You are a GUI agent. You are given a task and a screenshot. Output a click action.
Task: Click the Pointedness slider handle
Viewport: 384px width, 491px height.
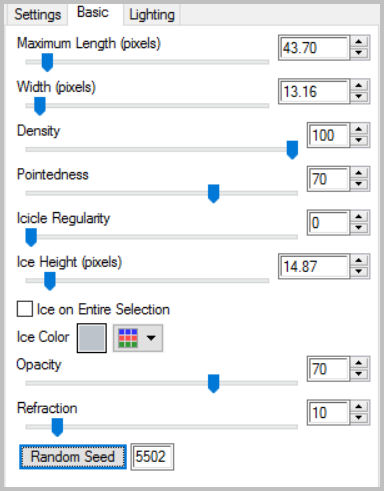(213, 193)
